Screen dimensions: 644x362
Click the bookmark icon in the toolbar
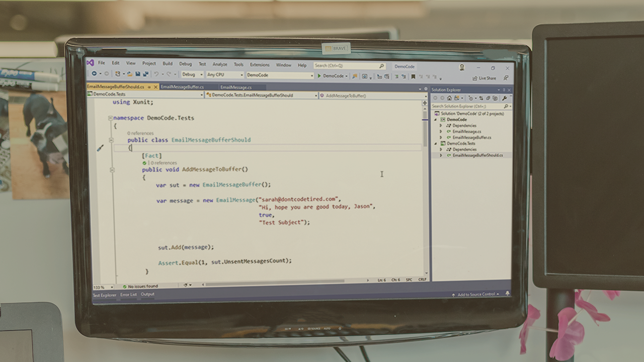[413, 76]
